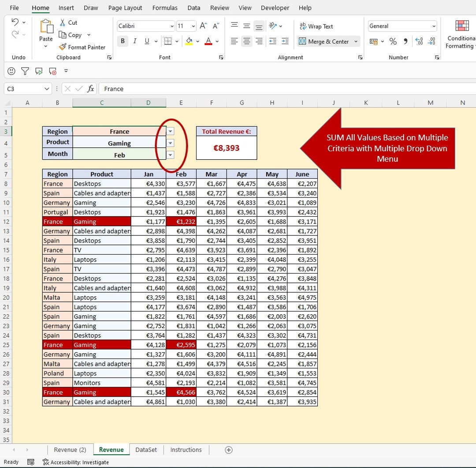Open the Month dropdown showing Feb
The height and width of the screenshot is (468, 476).
(170, 155)
